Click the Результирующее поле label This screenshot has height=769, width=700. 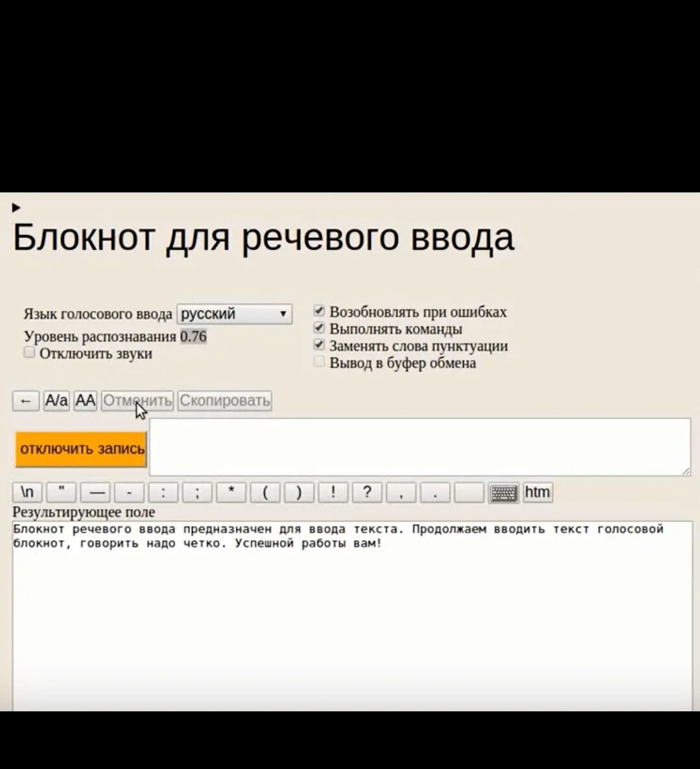pyautogui.click(x=84, y=512)
